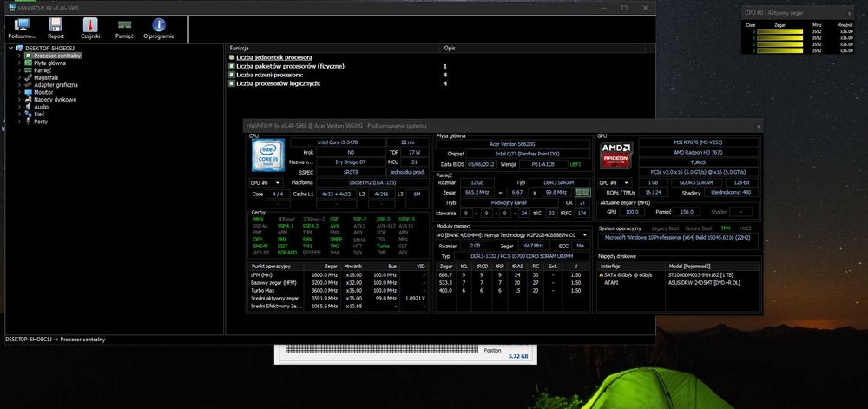Expand the Adapter graficzna tree node

(x=19, y=85)
